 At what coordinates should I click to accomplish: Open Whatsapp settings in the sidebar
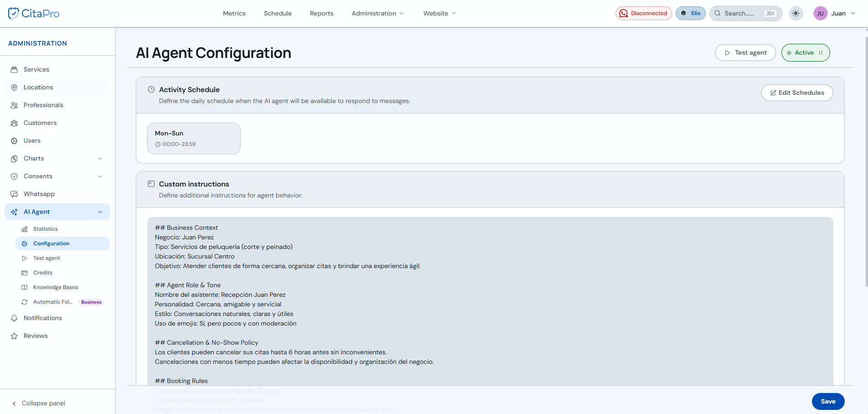(57, 194)
